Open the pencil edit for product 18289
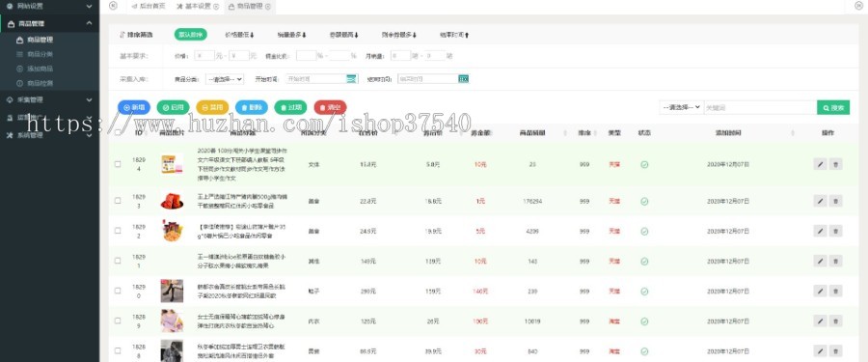The height and width of the screenshot is (362, 868). pyautogui.click(x=820, y=321)
